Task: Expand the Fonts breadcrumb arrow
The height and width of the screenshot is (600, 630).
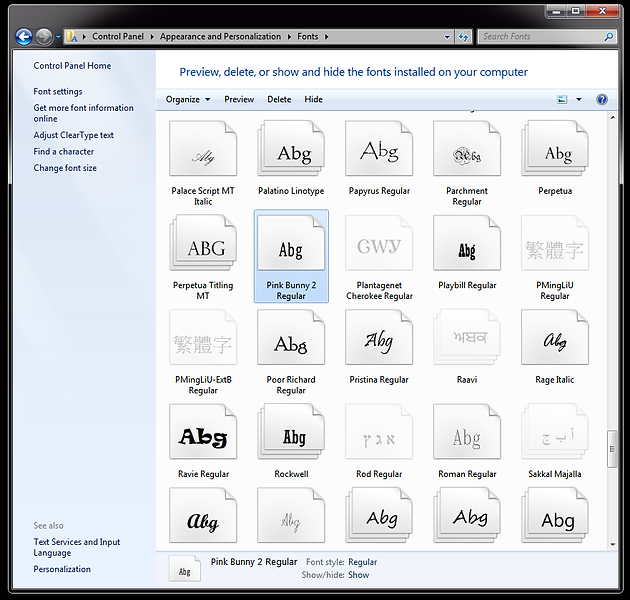Action: coord(326,37)
